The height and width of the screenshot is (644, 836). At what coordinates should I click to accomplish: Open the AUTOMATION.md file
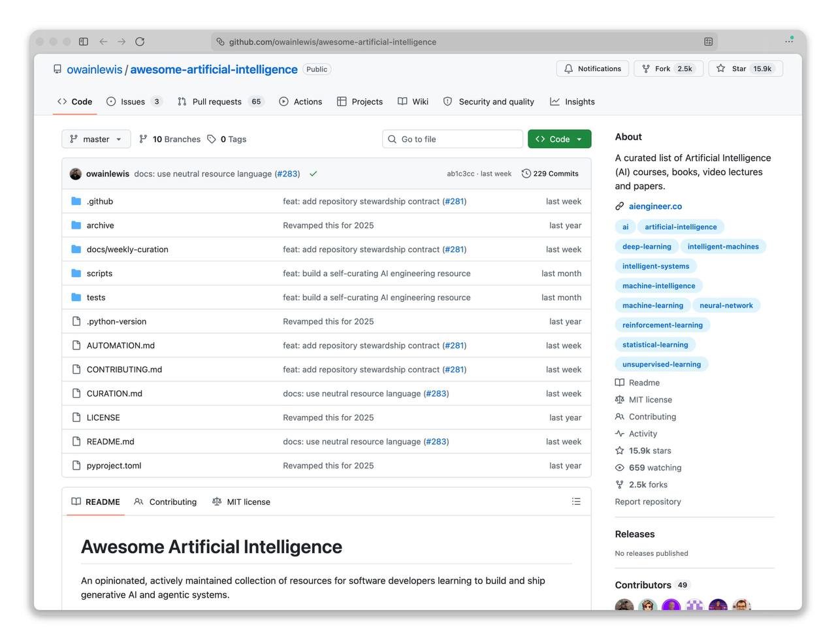121,346
